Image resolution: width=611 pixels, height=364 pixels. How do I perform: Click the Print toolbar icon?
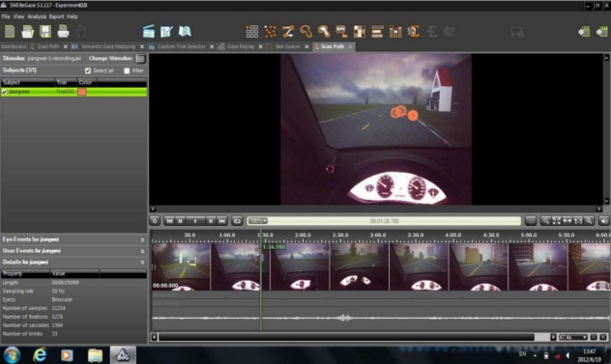63,32
